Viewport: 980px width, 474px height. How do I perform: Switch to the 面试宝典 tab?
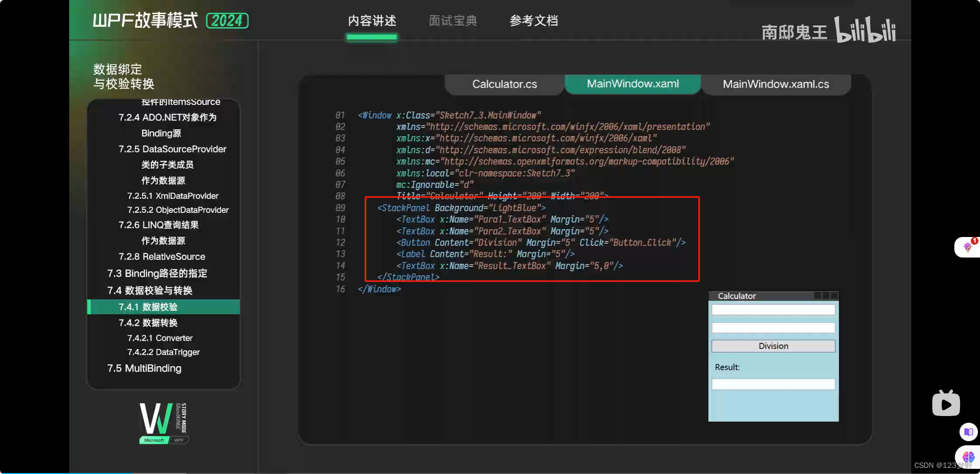(x=453, y=21)
